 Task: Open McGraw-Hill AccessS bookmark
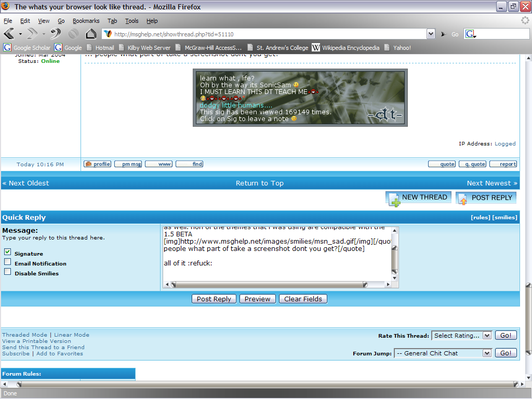point(209,47)
